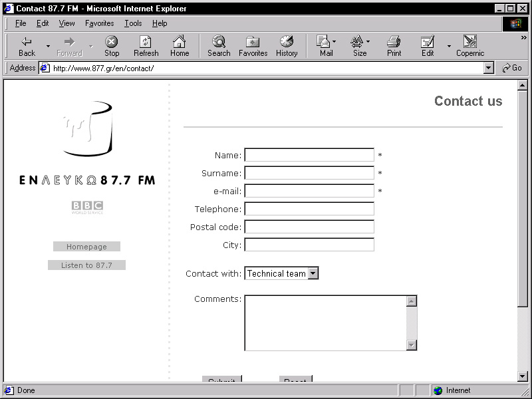Image resolution: width=532 pixels, height=399 pixels.
Task: Open the Contact with dropdown
Action: pyautogui.click(x=281, y=273)
